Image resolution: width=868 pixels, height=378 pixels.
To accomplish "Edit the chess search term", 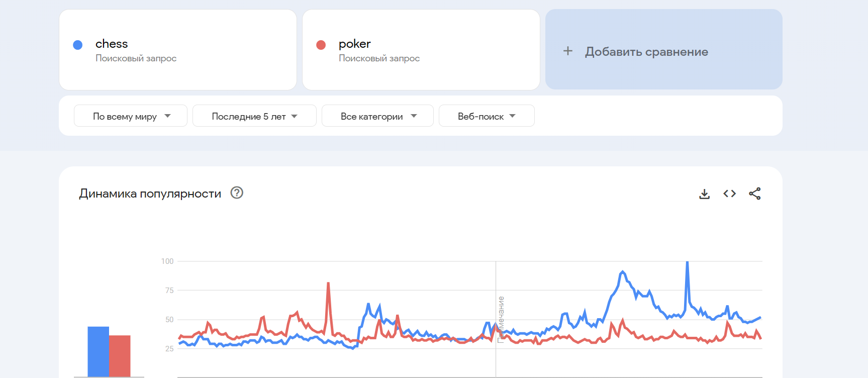I will (x=112, y=44).
